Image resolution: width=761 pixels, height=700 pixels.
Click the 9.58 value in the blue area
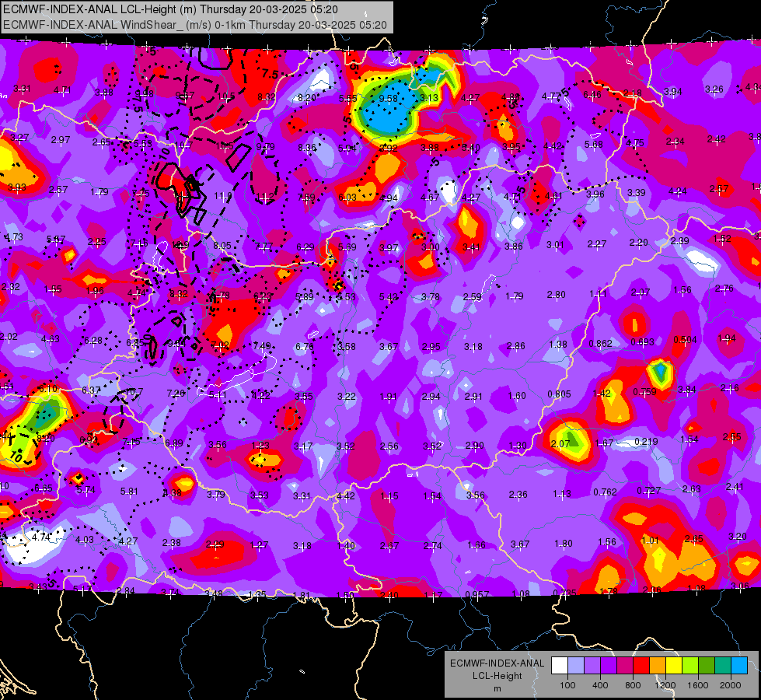(388, 99)
